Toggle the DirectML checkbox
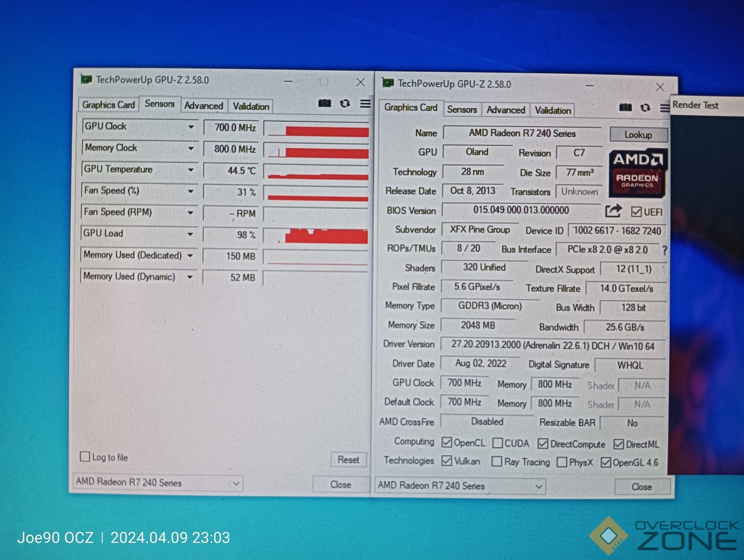 618,444
